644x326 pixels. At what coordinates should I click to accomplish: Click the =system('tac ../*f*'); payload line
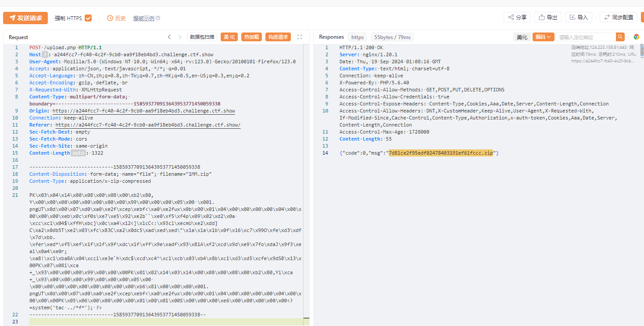pyautogui.click(x=65, y=308)
